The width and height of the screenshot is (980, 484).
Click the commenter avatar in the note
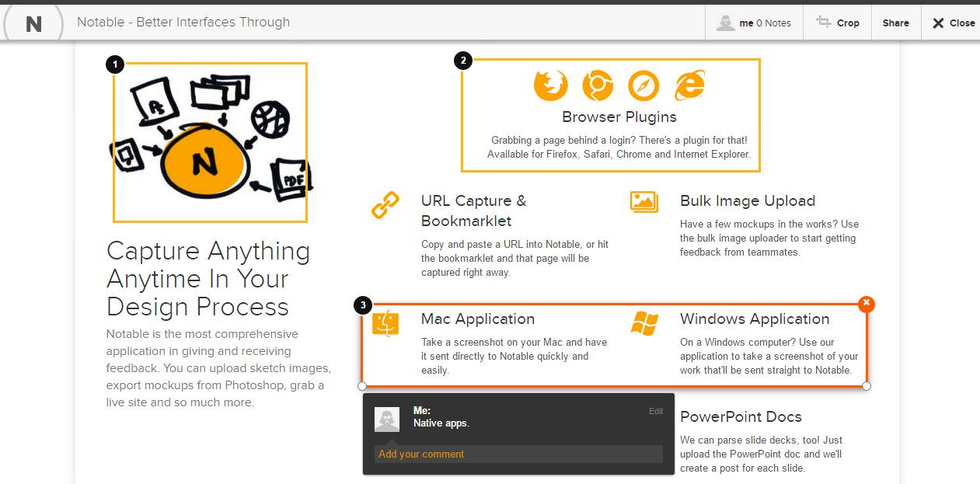click(x=387, y=419)
